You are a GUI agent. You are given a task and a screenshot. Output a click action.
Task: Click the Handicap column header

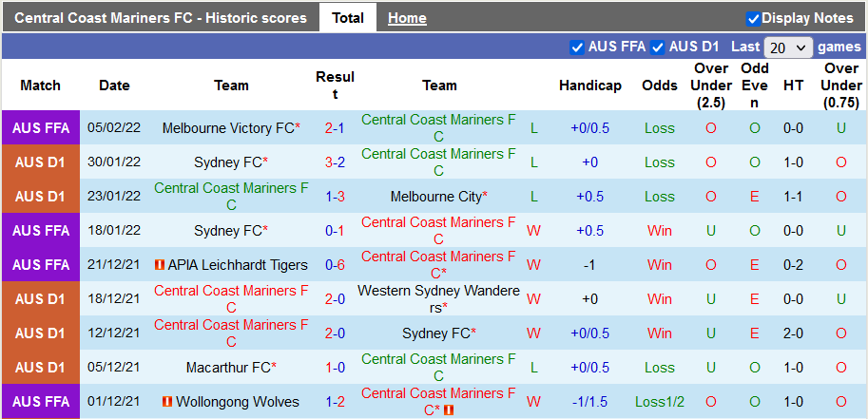[589, 86]
